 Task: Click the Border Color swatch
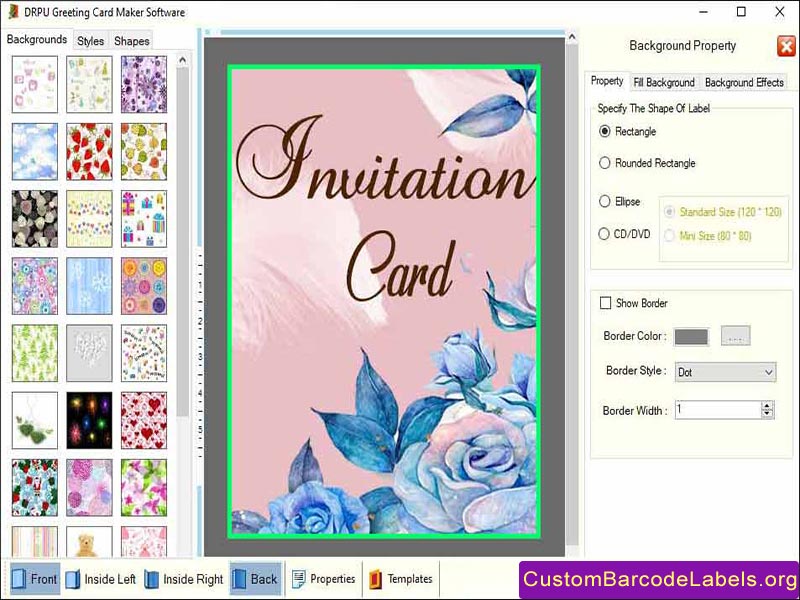pyautogui.click(x=692, y=336)
